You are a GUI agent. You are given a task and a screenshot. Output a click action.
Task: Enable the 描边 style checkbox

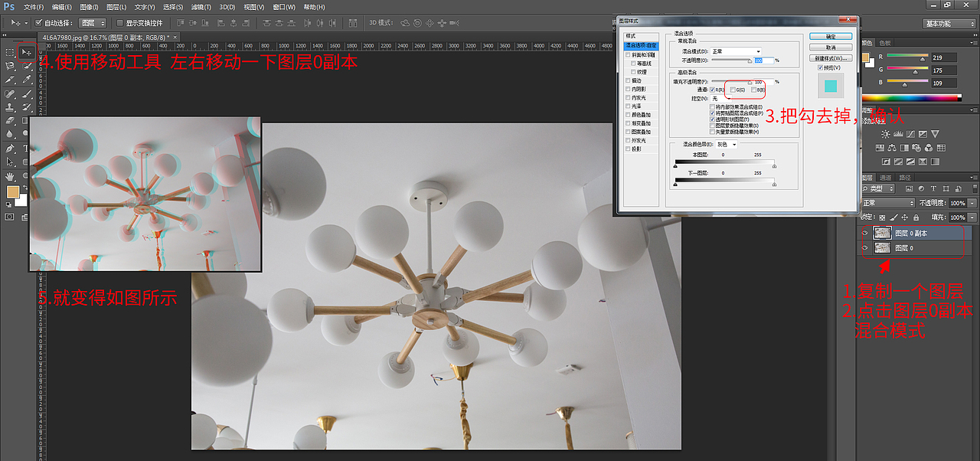pos(628,80)
